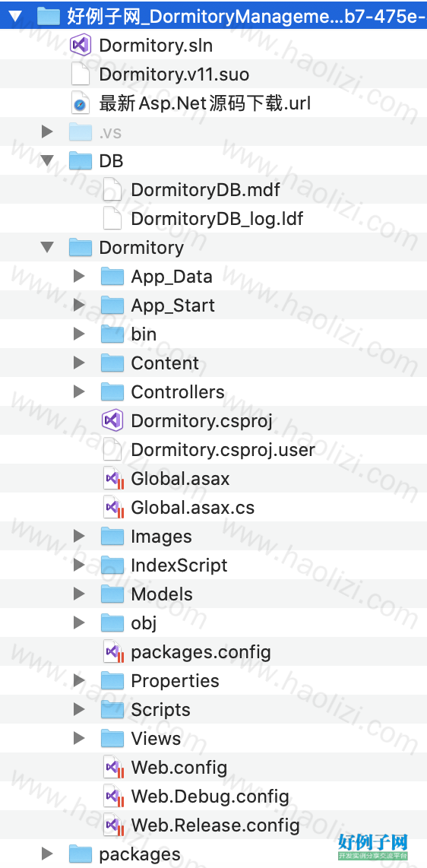Expand the packages folder at bottom
Screen dimensions: 427x868
(x=47, y=854)
